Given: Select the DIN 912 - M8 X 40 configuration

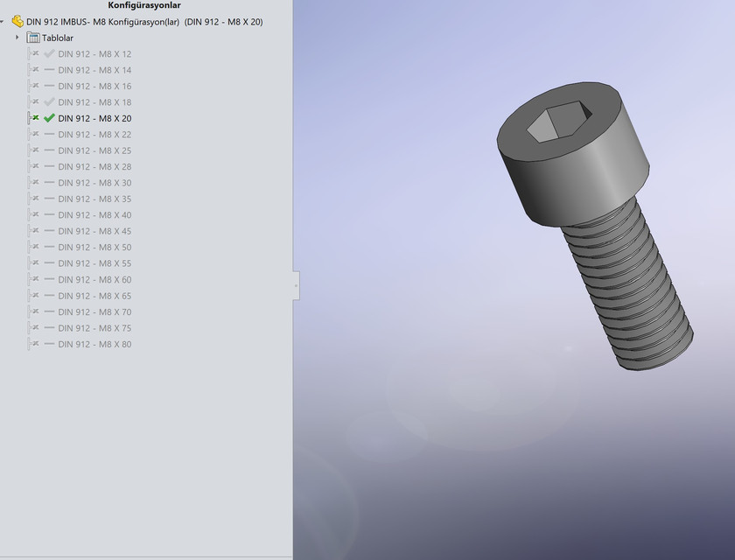Looking at the screenshot, I should (94, 214).
